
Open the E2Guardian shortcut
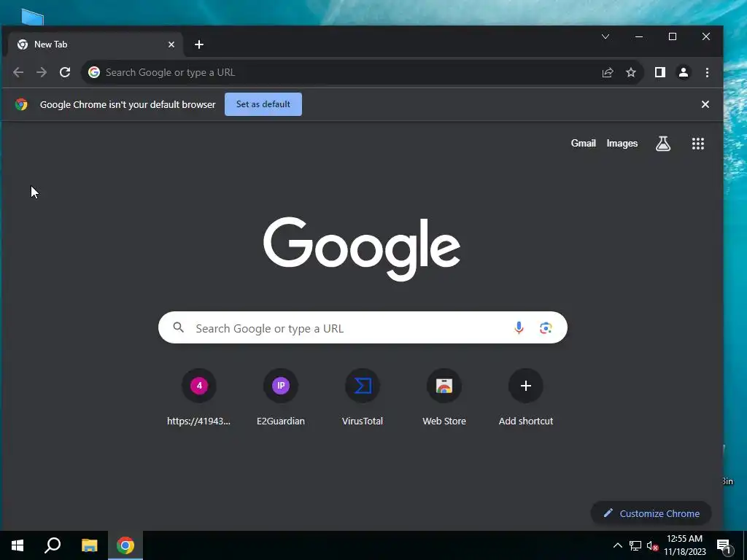pyautogui.click(x=281, y=397)
